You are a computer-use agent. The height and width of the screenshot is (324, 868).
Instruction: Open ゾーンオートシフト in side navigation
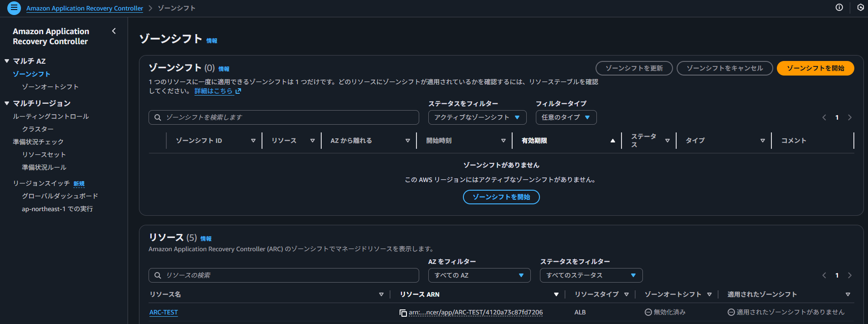tap(50, 86)
